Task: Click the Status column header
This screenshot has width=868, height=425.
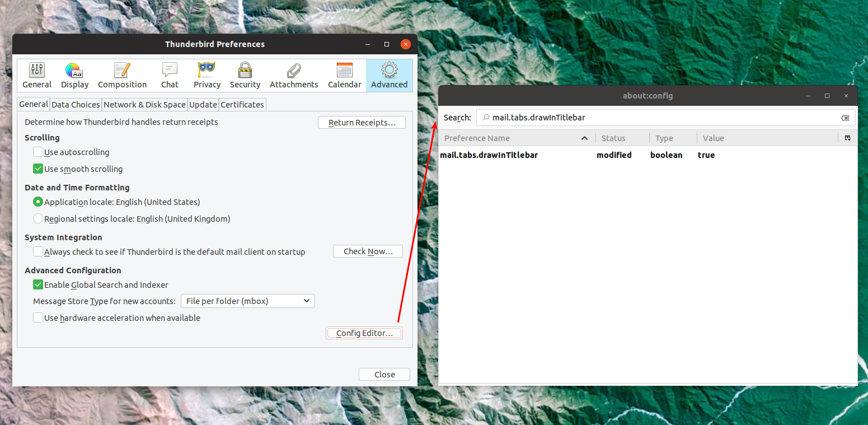Action: pos(622,138)
